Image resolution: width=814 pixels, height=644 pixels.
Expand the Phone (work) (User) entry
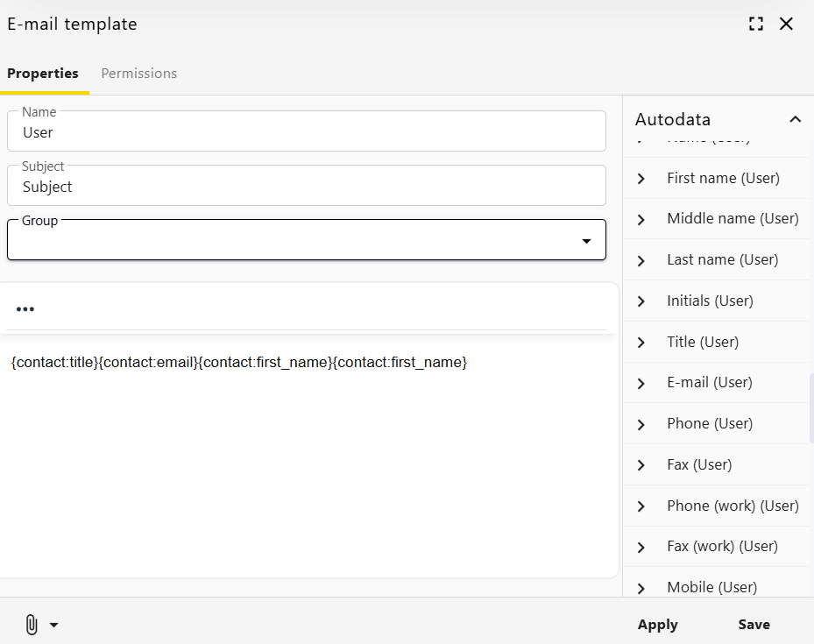pyautogui.click(x=641, y=506)
